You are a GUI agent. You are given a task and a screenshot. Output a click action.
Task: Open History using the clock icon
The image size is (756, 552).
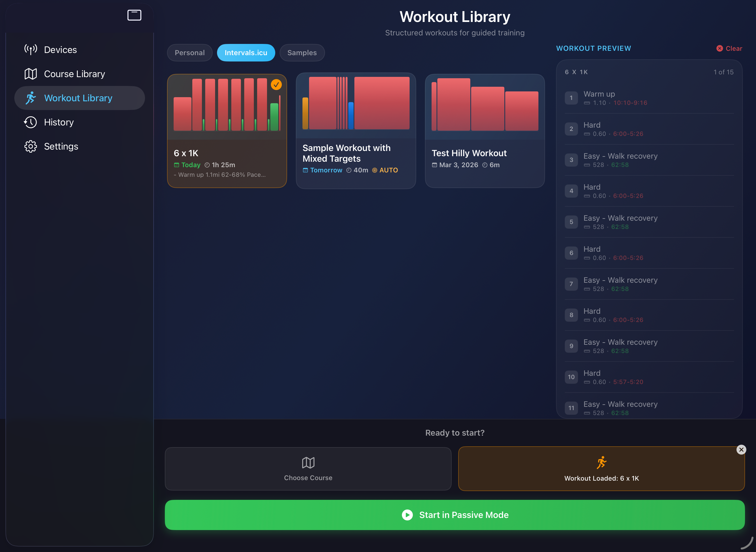coord(31,122)
